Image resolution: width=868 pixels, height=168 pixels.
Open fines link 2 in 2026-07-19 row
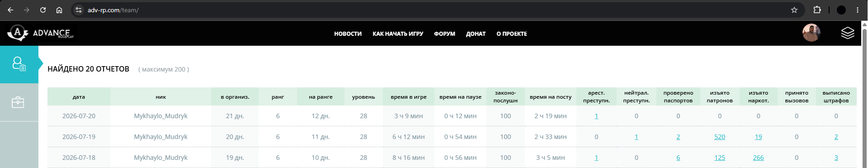pyautogui.click(x=836, y=137)
